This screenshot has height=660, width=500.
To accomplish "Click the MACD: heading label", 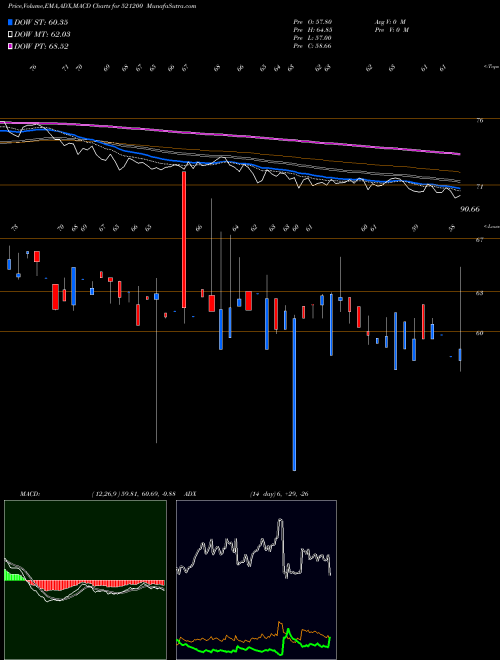I will click(x=30, y=494).
